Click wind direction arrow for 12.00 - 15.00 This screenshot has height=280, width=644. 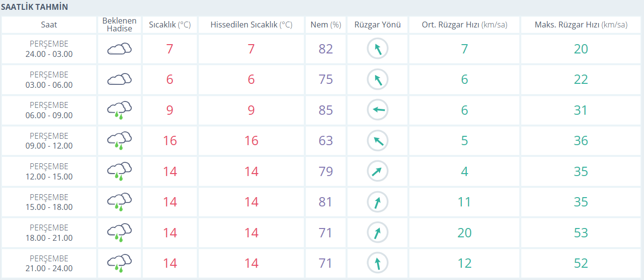pos(377,171)
